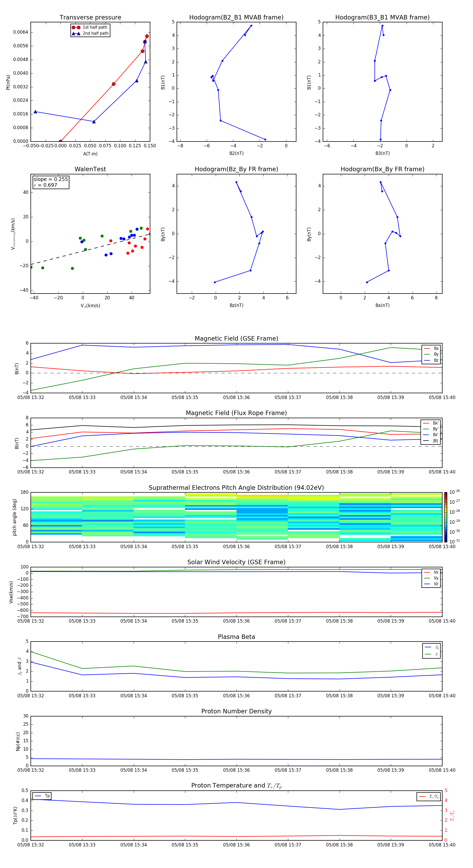
Task: Click the leftmost blue triangle in Transverse pressure
Action: click(35, 112)
